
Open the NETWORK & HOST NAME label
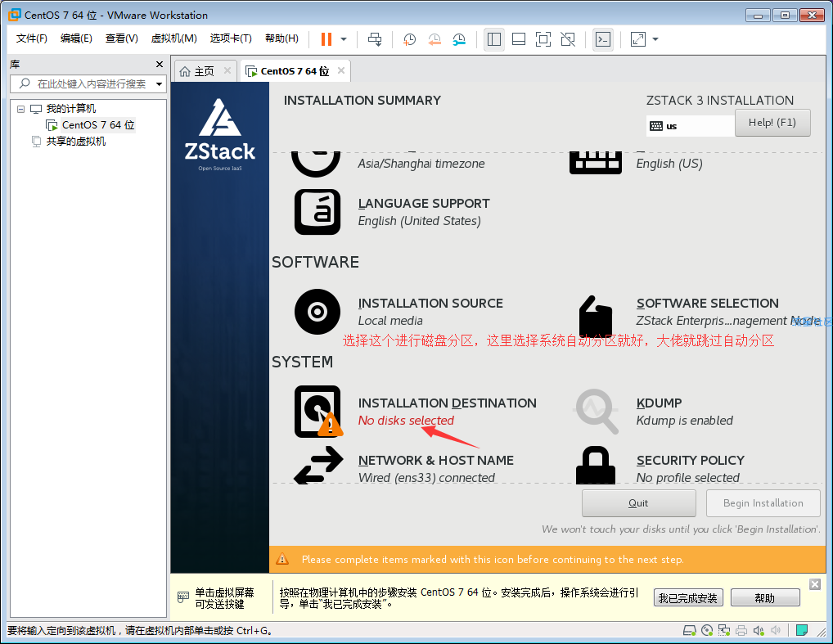click(x=435, y=461)
